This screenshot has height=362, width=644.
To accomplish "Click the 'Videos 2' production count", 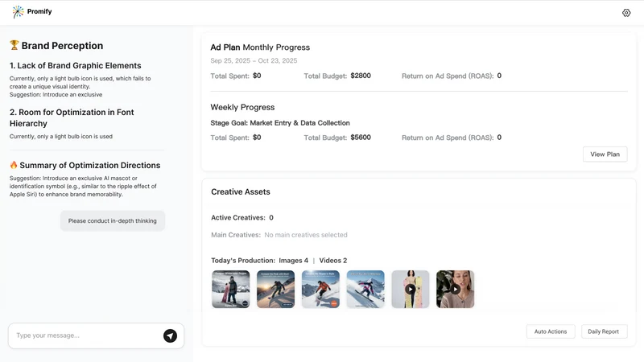I will [333, 261].
